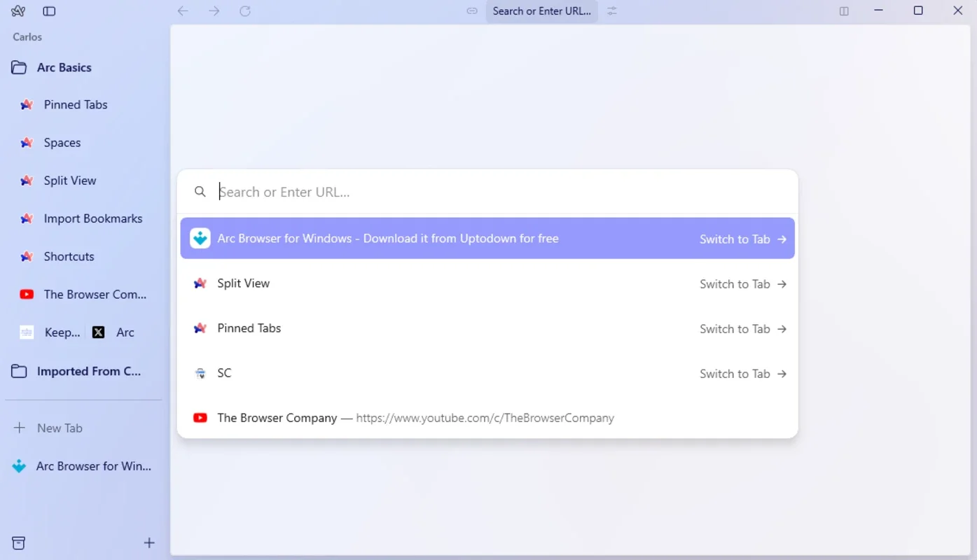This screenshot has height=560, width=977.
Task: Open site controls sliders icon
Action: 612,11
